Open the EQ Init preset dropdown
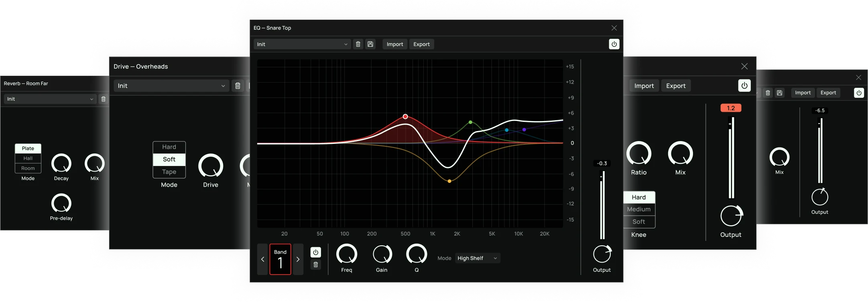Viewport: 868px width, 303px height. [302, 44]
